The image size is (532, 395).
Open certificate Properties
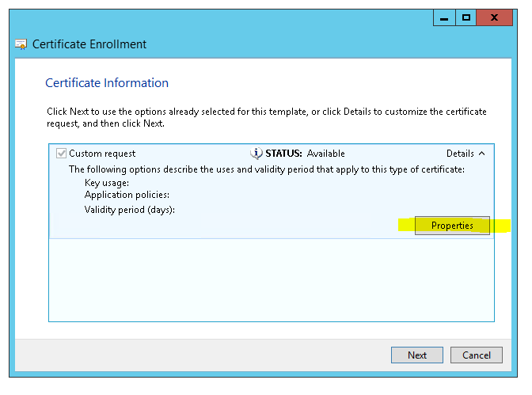(452, 226)
